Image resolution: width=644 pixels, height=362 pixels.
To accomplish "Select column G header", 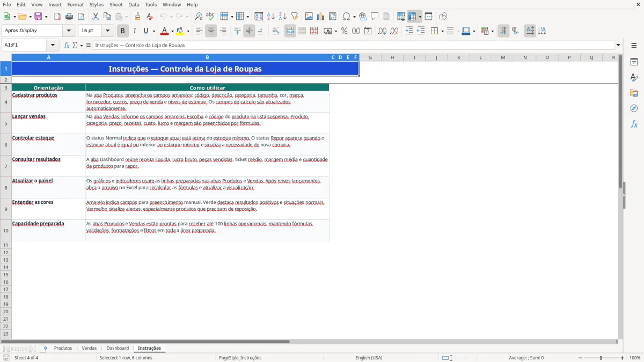I will pos(370,57).
